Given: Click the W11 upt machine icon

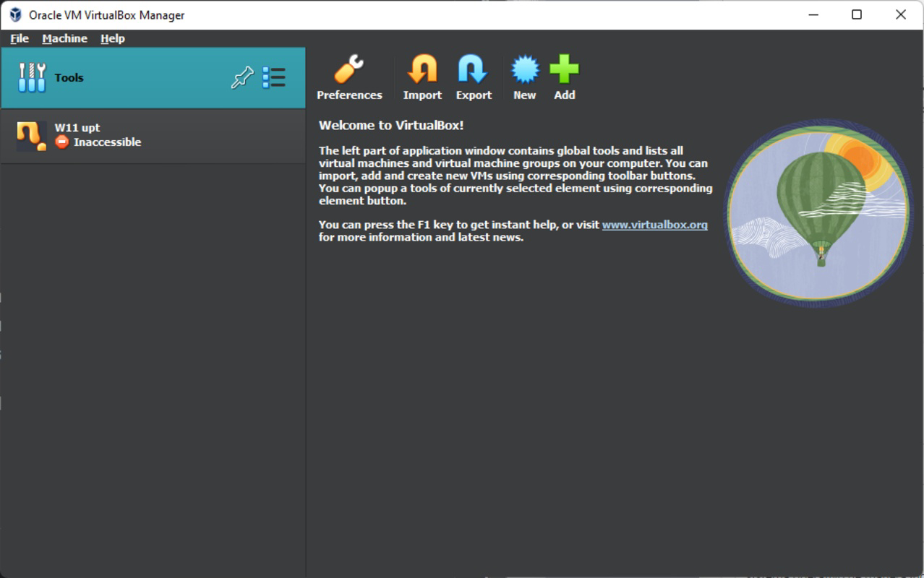Looking at the screenshot, I should (32, 135).
